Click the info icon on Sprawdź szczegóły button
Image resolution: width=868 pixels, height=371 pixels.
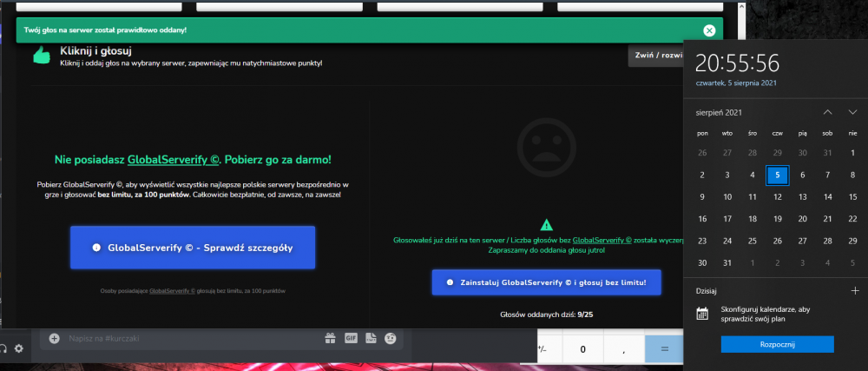[96, 248]
